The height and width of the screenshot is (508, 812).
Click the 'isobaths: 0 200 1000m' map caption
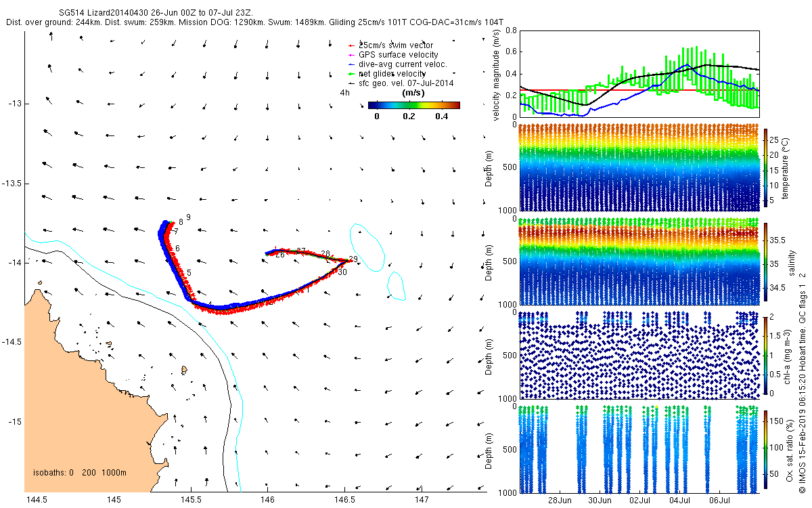pos(80,473)
